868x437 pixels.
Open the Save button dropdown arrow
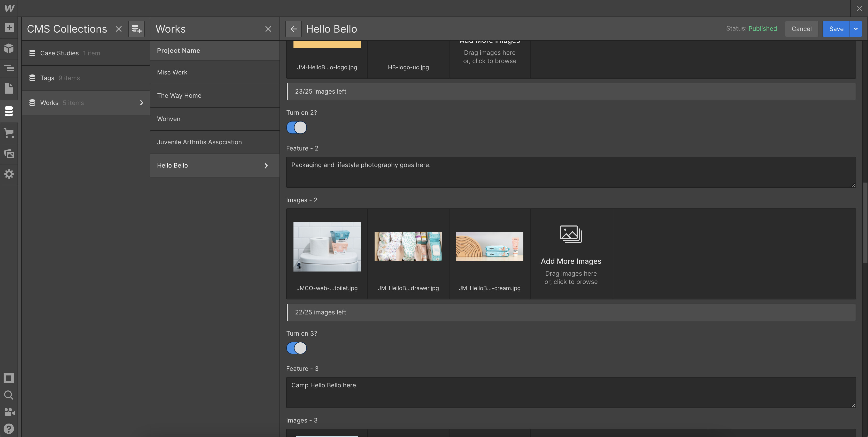pos(856,29)
